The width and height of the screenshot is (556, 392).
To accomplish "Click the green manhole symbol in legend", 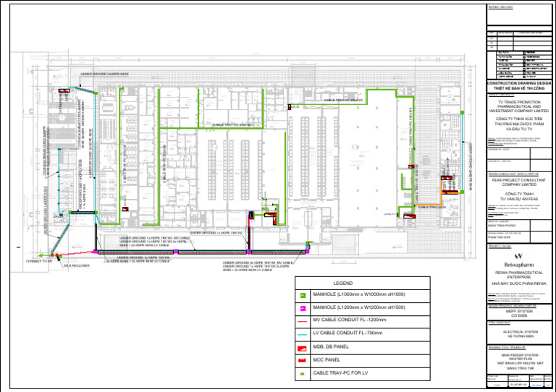I will (303, 295).
